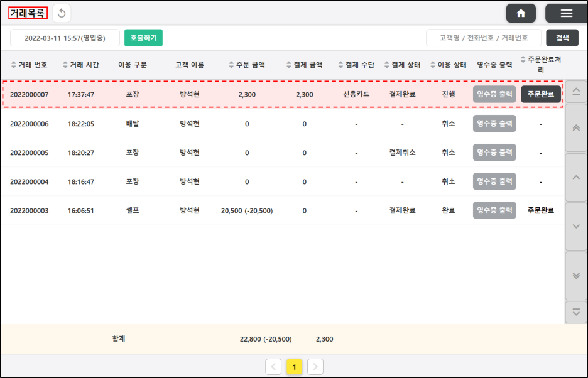The image size is (588, 378).
Task: Click time 18:22:05 cell
Action: coord(81,124)
